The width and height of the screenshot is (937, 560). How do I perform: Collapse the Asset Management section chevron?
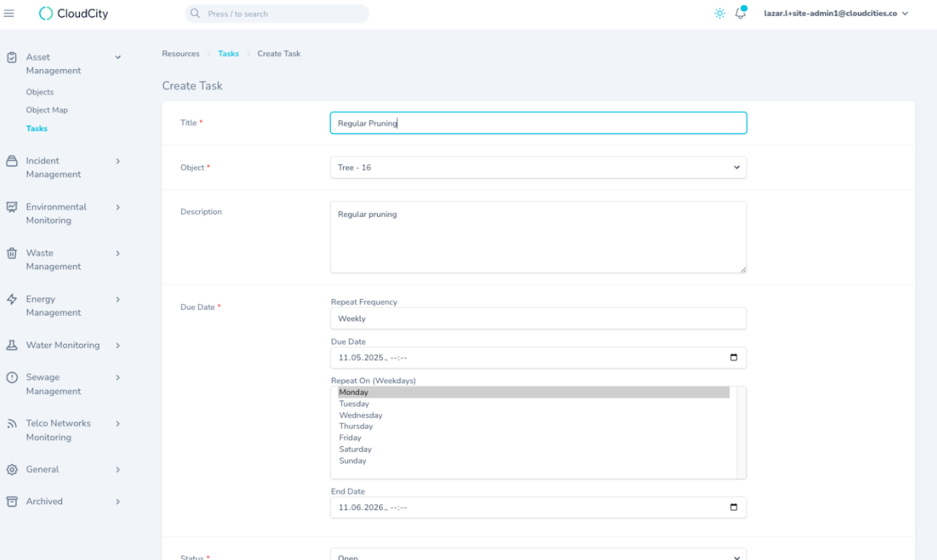[x=117, y=57]
